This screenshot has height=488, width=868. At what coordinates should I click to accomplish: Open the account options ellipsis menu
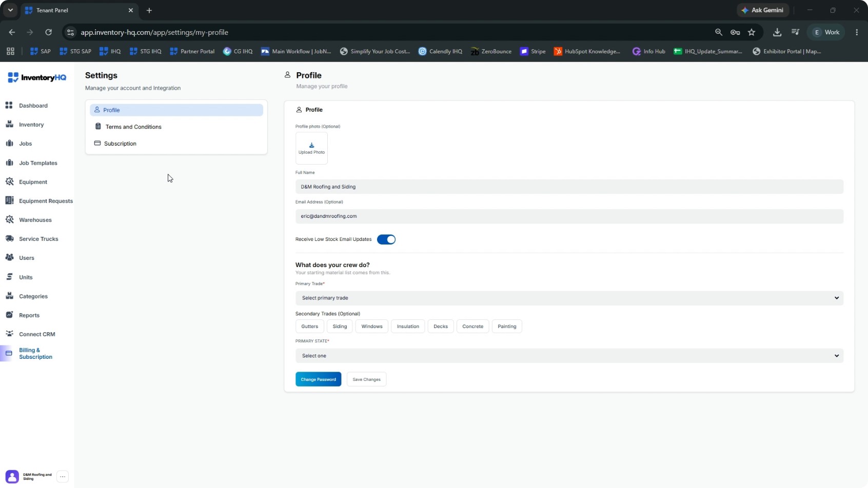(x=63, y=477)
